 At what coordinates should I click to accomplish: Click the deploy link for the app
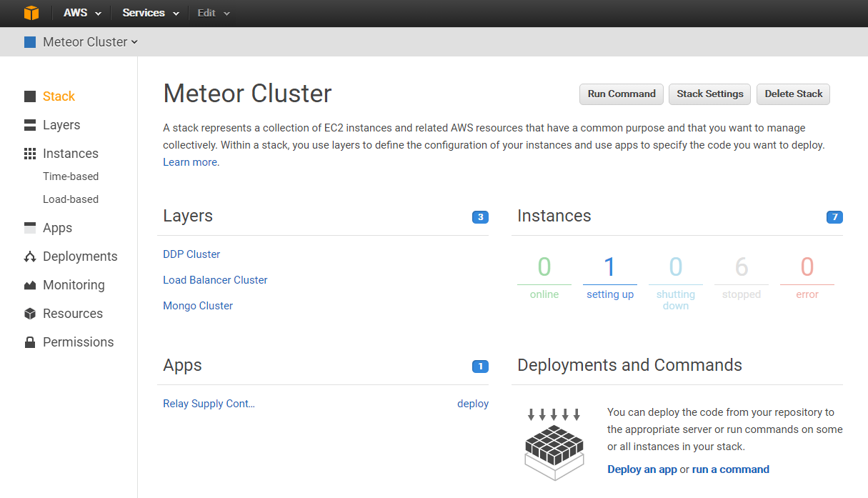(x=473, y=404)
